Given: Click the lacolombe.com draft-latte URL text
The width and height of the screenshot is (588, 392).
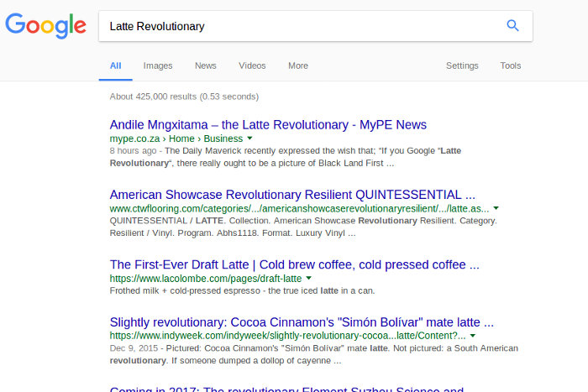Looking at the screenshot, I should point(206,279).
